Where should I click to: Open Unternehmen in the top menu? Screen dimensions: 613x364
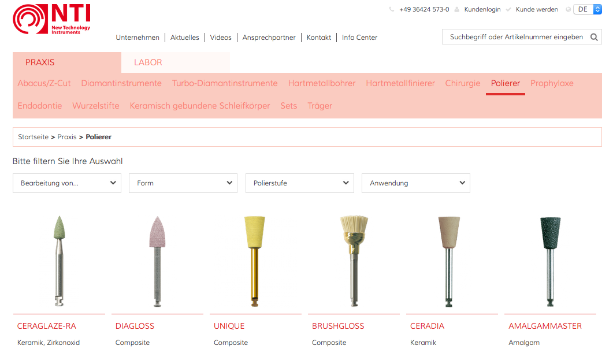point(138,38)
